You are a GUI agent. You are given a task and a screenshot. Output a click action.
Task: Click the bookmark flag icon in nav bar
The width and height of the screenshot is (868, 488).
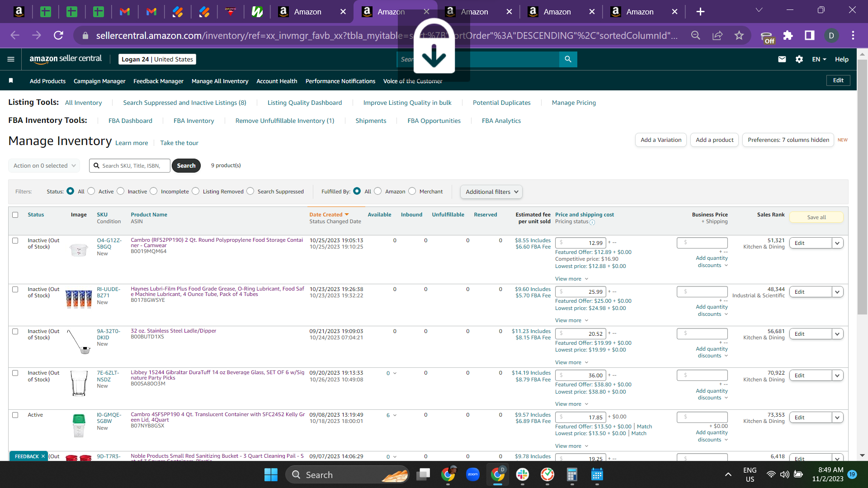click(x=11, y=80)
